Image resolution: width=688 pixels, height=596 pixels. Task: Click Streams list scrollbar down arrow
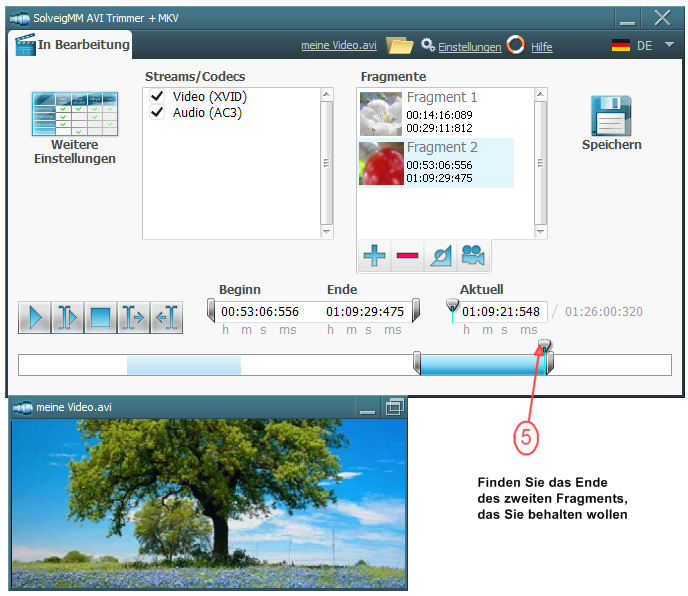click(326, 232)
